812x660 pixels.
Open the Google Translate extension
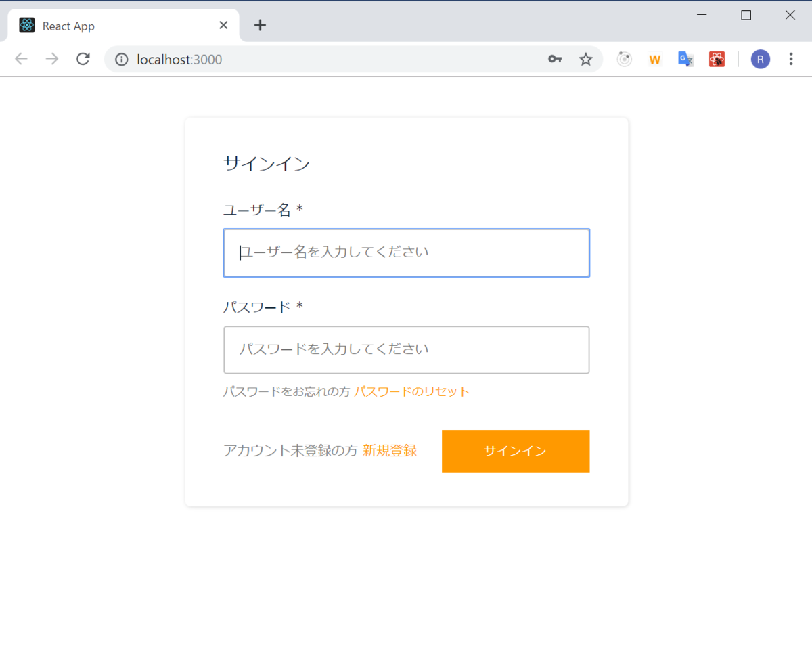(685, 60)
